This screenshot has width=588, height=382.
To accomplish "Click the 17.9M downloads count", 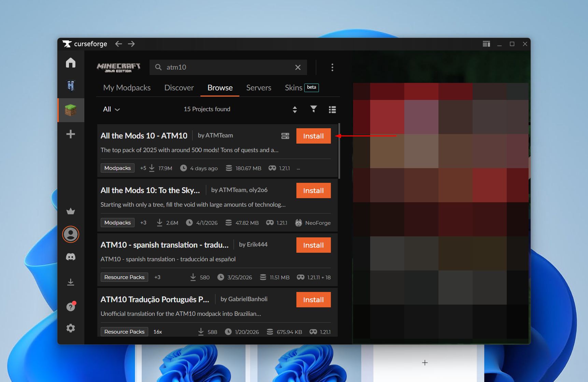I will pos(165,168).
